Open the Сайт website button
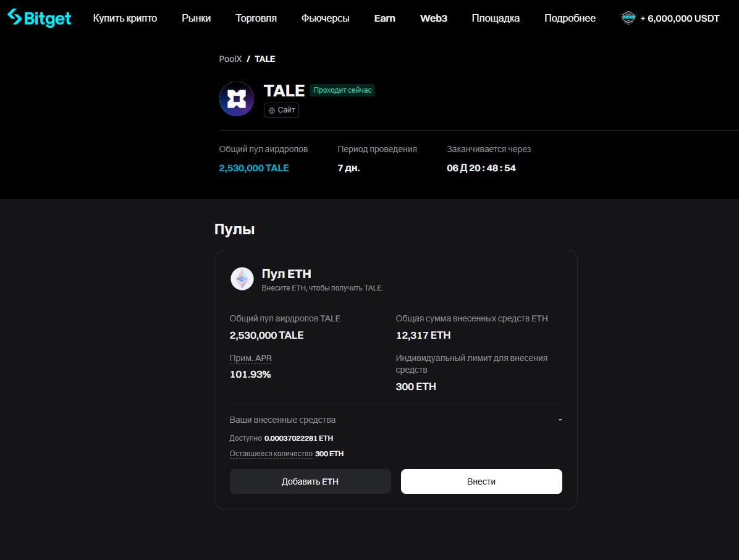The width and height of the screenshot is (739, 560). (281, 110)
